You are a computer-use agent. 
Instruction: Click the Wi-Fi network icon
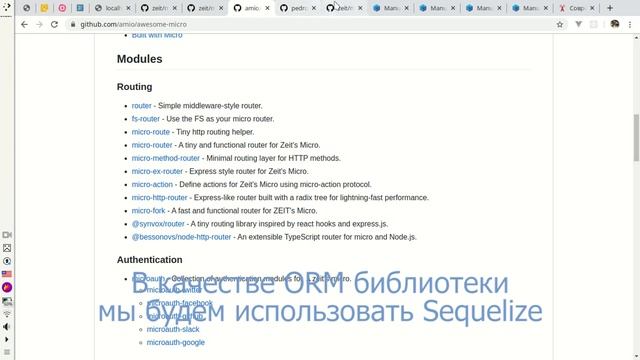(7, 313)
